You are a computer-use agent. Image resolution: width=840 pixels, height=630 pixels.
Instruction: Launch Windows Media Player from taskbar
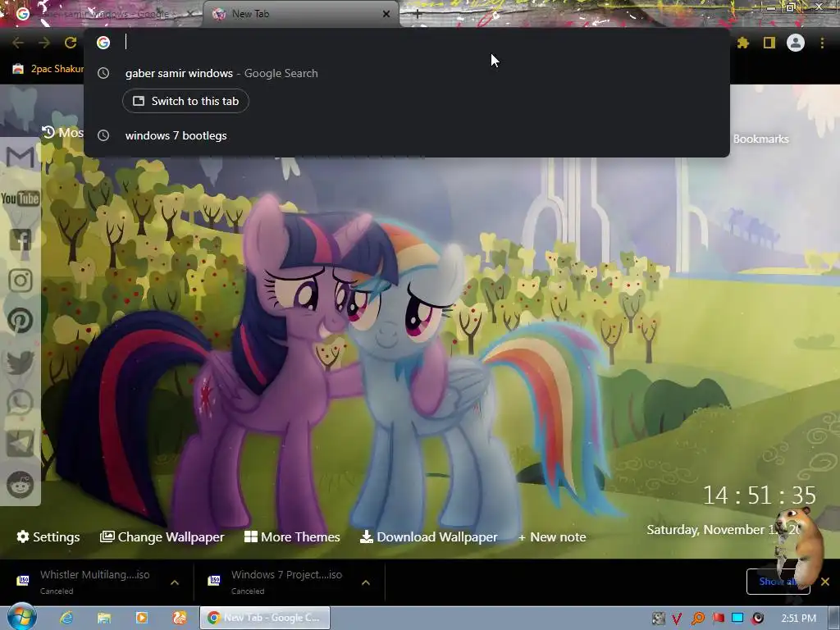point(142,618)
